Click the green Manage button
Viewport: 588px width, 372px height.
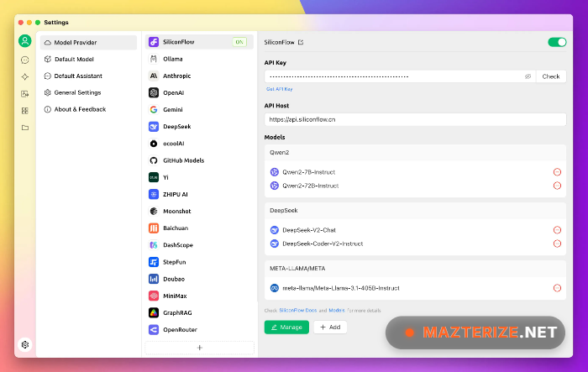[x=286, y=327]
